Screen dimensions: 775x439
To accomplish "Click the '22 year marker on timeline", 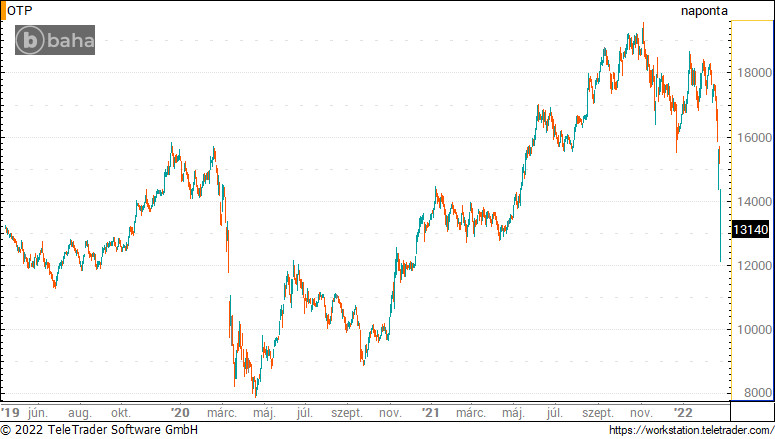I will pyautogui.click(x=683, y=413).
